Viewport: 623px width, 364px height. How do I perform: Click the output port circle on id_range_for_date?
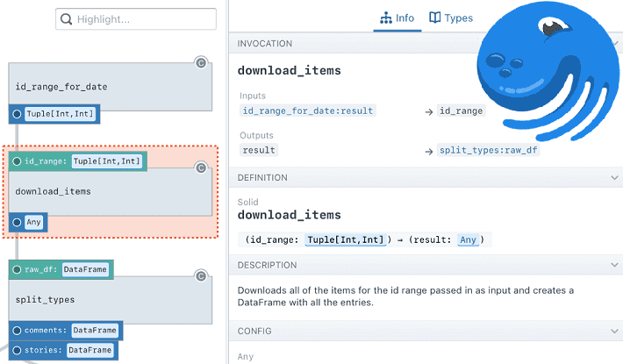click(x=17, y=114)
